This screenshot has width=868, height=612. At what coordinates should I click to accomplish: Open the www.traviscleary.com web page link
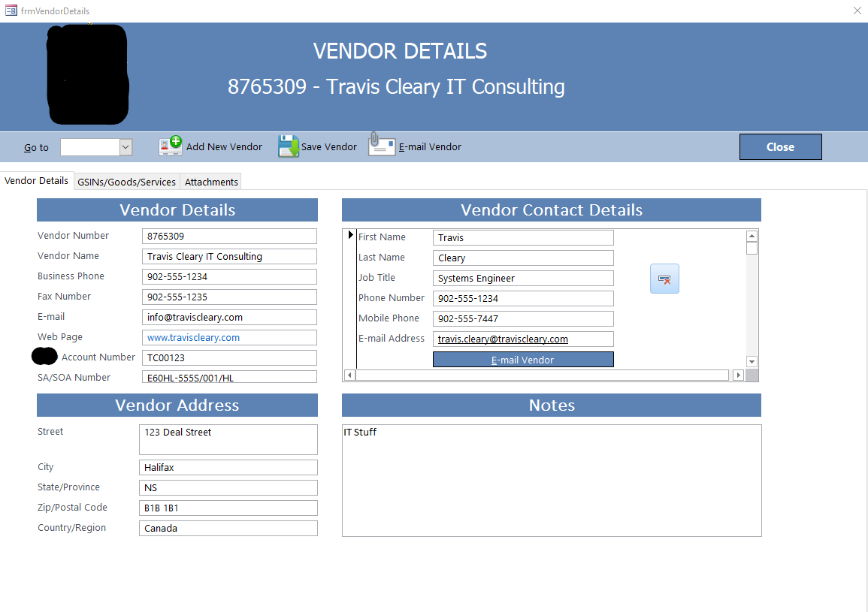point(193,338)
